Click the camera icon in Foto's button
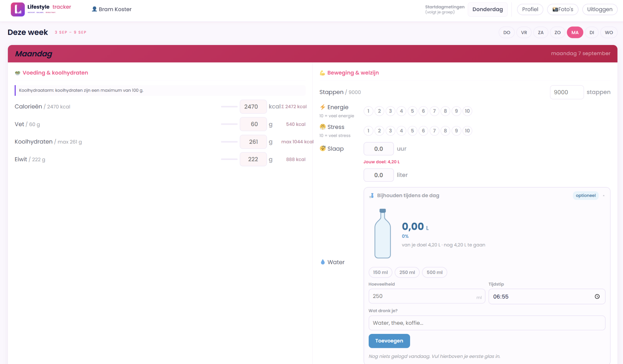The height and width of the screenshot is (364, 623). (x=555, y=9)
